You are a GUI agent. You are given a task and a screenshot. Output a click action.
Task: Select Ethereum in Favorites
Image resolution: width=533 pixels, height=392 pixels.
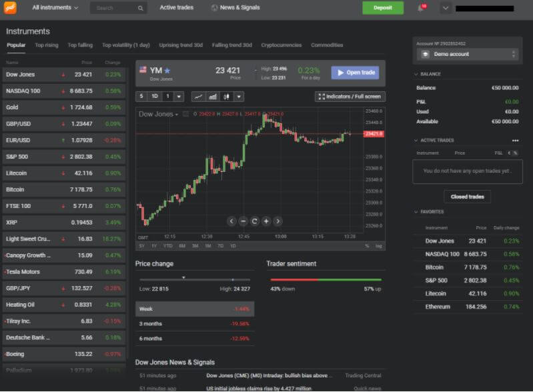coord(468,307)
